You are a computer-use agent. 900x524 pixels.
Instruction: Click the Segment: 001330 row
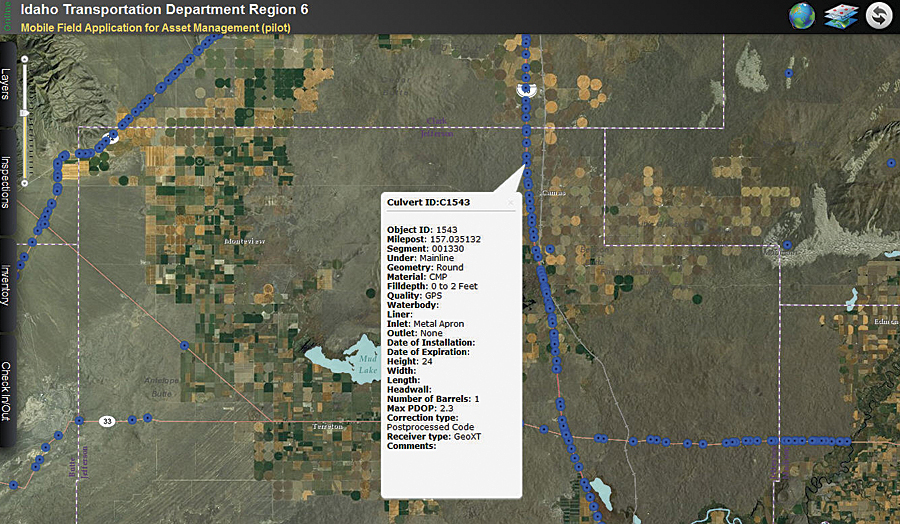tap(425, 249)
